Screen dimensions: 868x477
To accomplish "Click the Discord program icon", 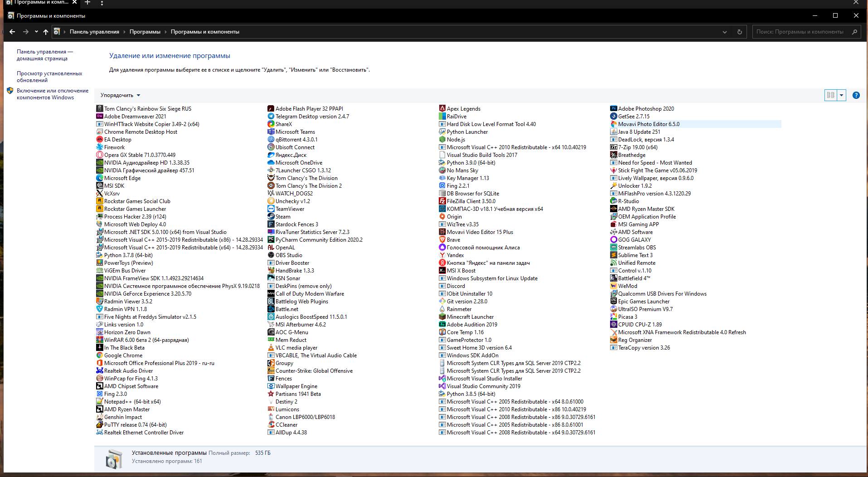I will [x=442, y=286].
